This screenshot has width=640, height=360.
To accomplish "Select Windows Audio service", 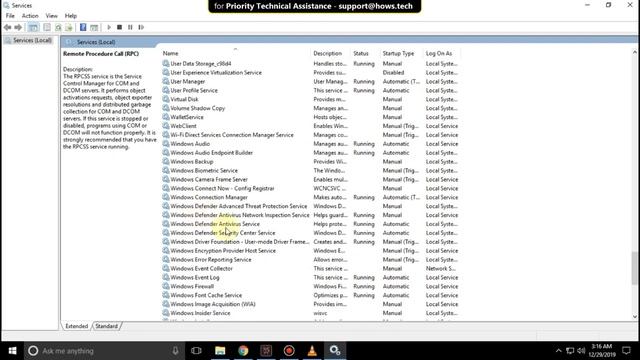I will [x=310, y=144].
